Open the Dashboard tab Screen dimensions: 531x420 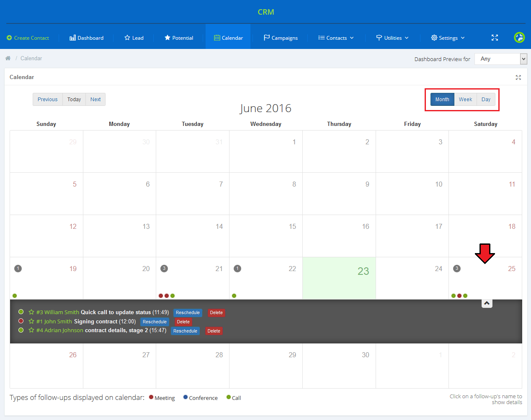click(x=86, y=38)
